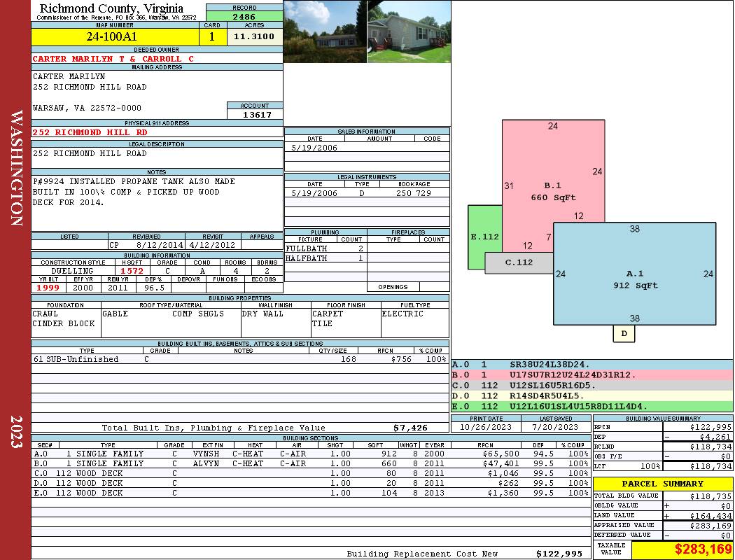Click the physical address 252 Richmond Hill Rd
Screen dimensions: 735x560
[x=90, y=132]
